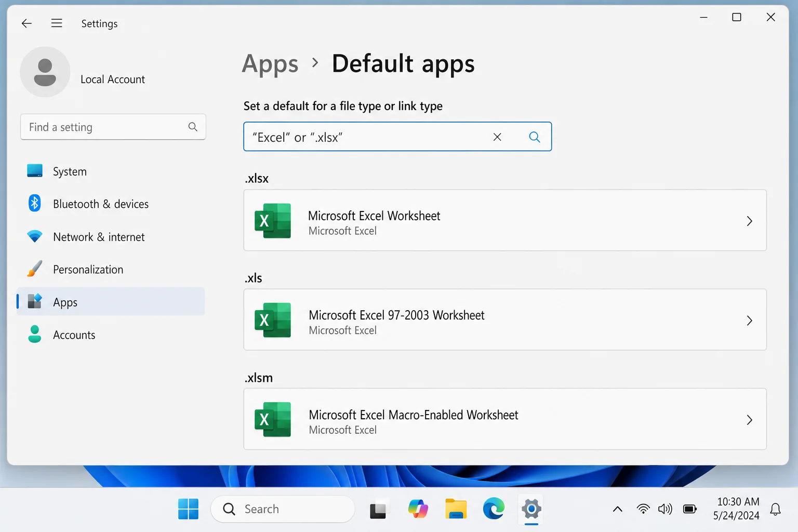Open Microsoft Excel 97-2003 Worksheet entry
Viewport: 798px width, 532px height.
click(505, 320)
